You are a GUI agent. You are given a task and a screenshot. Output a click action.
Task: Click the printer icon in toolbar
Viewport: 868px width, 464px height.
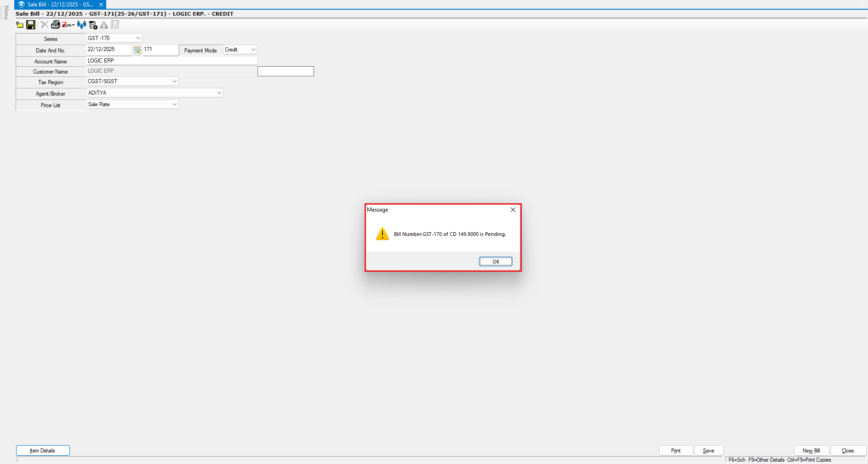point(55,25)
